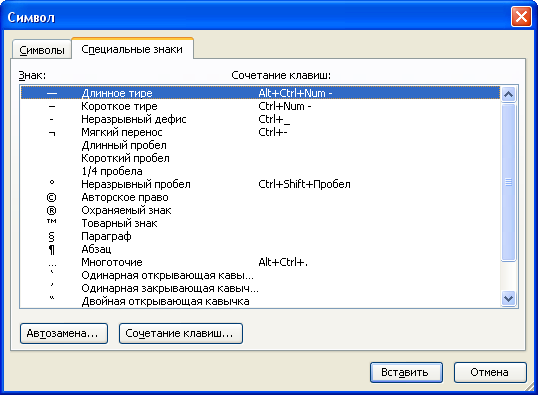The height and width of the screenshot is (395, 538).
Task: Click the list scrollbar up arrow
Action: (508, 94)
